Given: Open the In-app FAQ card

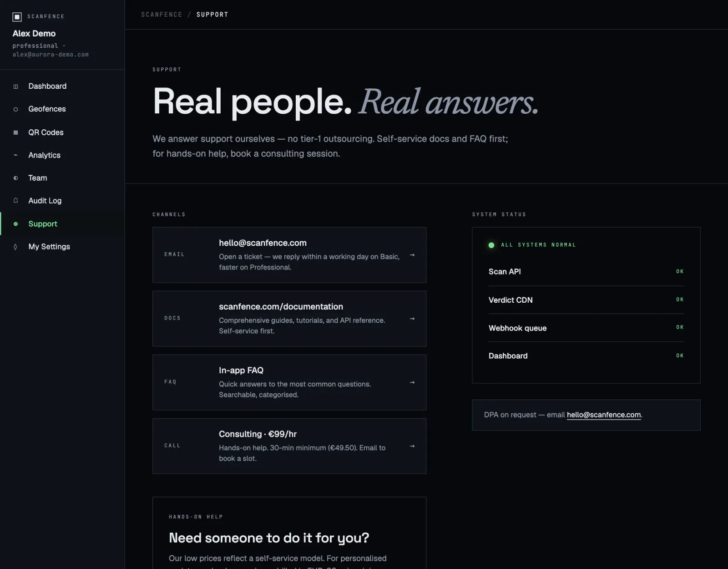Looking at the screenshot, I should [289, 382].
